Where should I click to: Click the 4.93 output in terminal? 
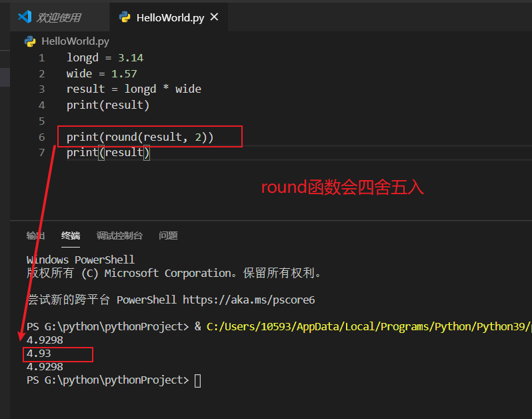pos(39,354)
